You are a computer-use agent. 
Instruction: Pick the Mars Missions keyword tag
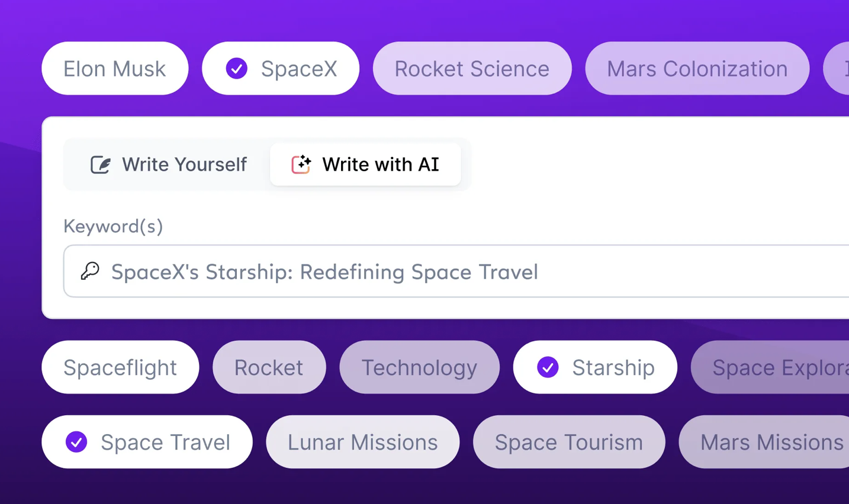(x=771, y=442)
